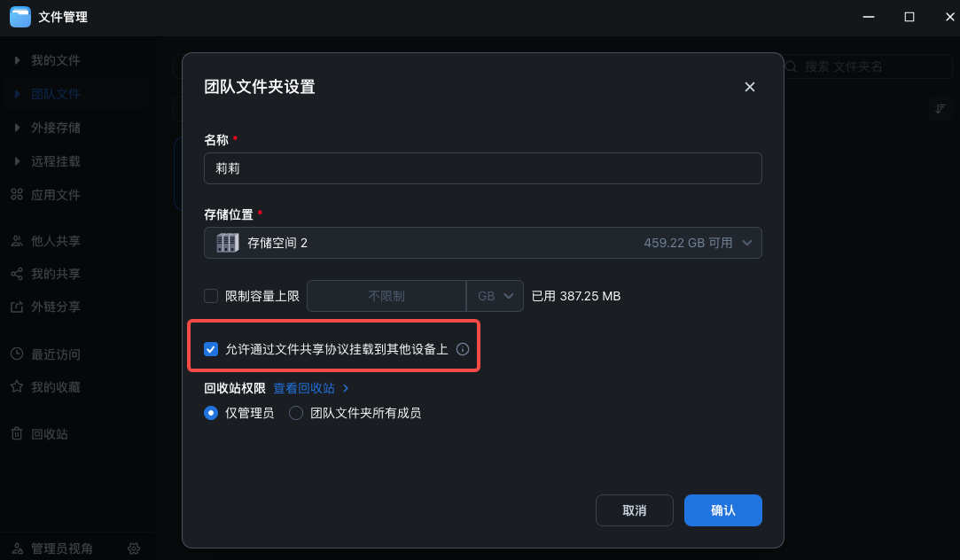Click the storage space 2 drive icon
The height and width of the screenshot is (560, 960).
228,243
